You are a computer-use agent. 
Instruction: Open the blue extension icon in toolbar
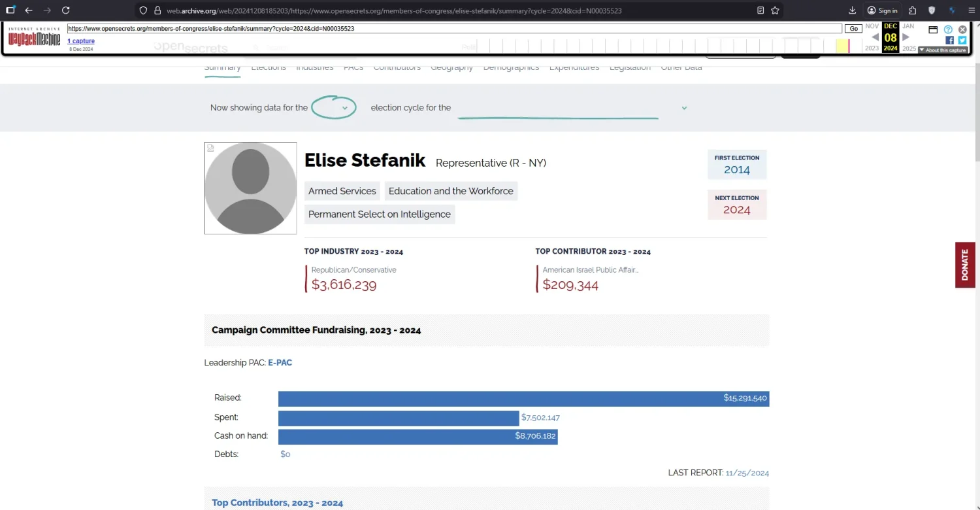click(x=952, y=10)
